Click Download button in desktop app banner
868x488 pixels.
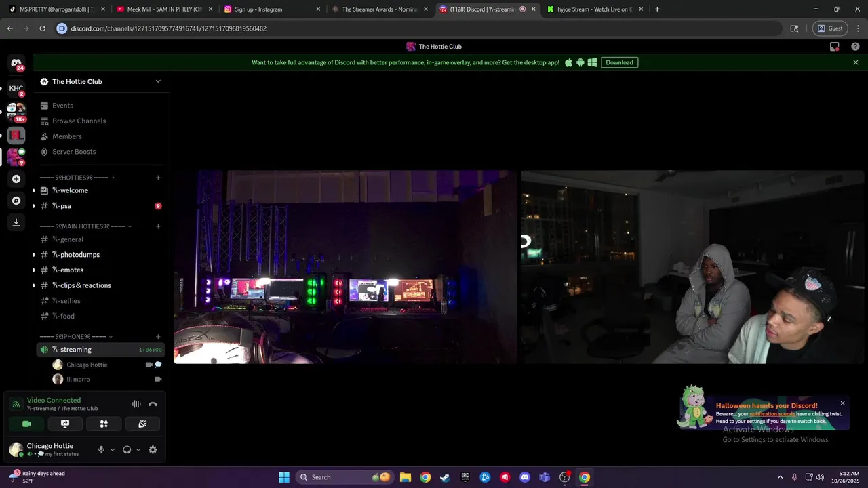click(619, 62)
